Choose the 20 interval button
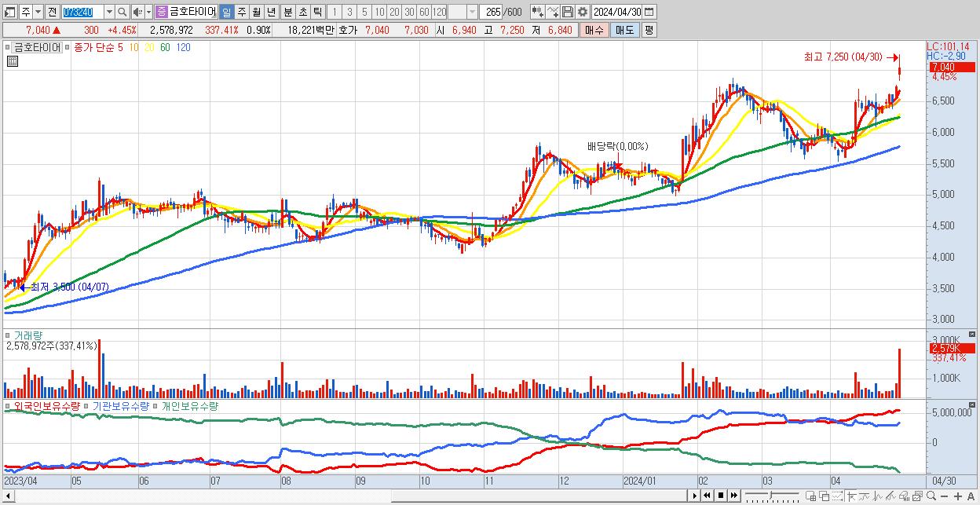This screenshot has width=980, height=505. click(394, 12)
